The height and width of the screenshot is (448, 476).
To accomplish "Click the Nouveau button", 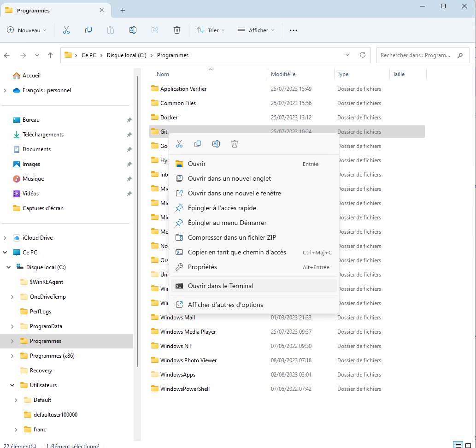I will tap(27, 30).
